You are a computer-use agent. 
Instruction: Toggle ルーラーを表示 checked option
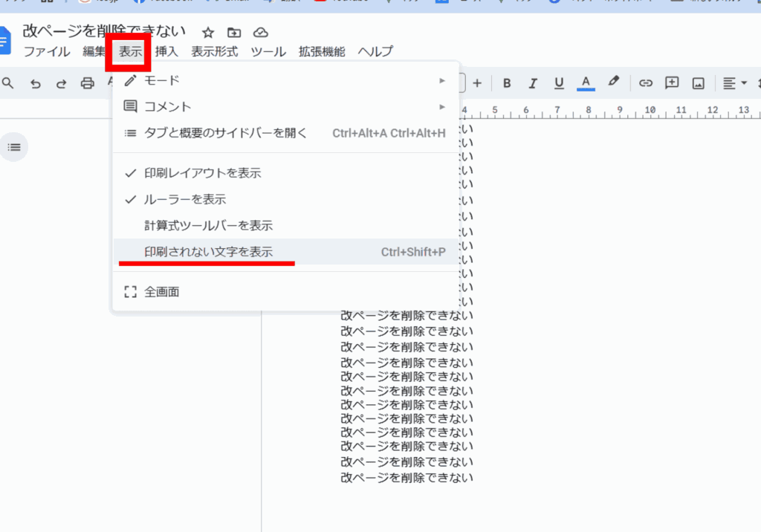[185, 199]
